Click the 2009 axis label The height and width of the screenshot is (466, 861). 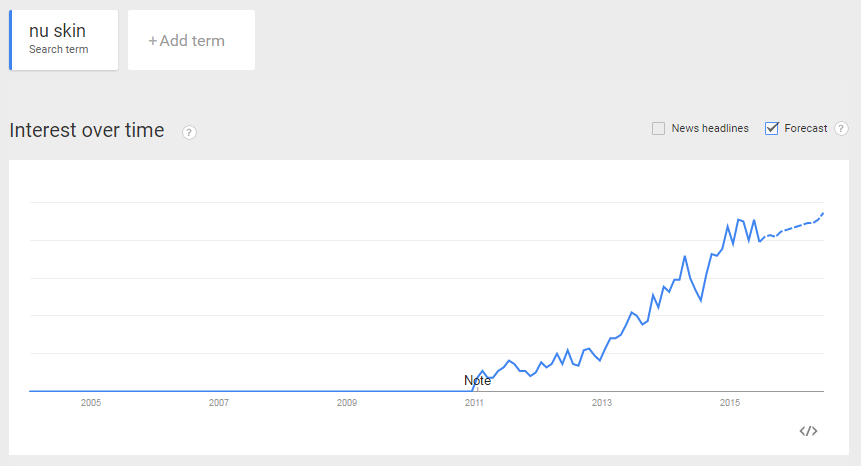tap(346, 403)
